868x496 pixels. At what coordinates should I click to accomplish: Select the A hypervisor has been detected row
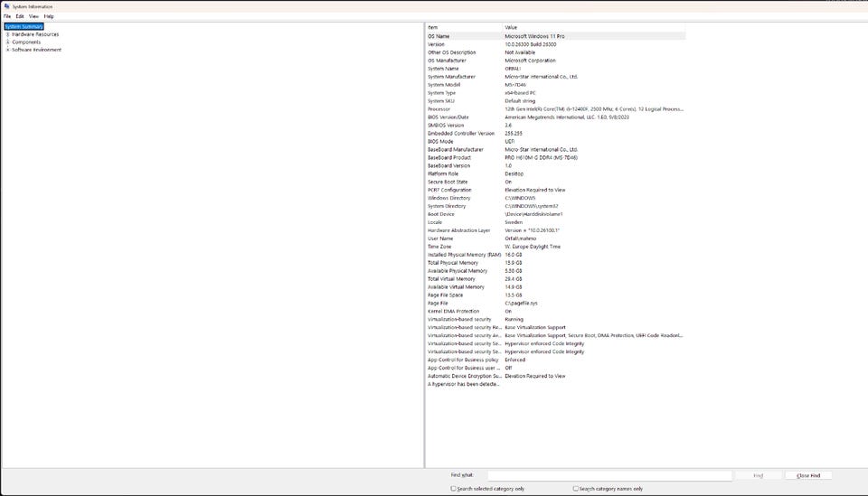556,384
